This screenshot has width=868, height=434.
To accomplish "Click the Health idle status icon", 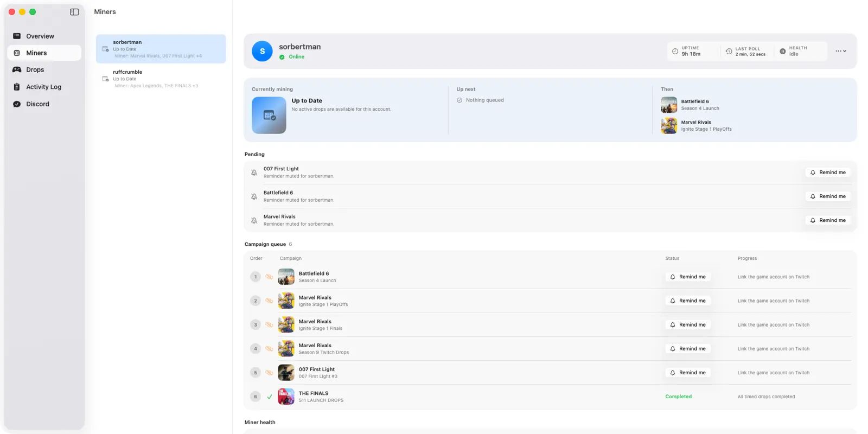I will pyautogui.click(x=782, y=52).
